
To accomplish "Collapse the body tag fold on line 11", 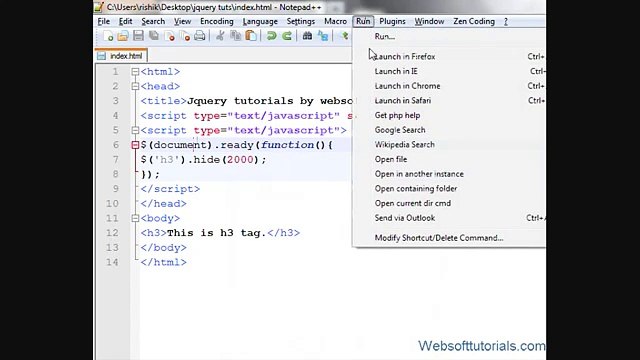I will [x=135, y=218].
